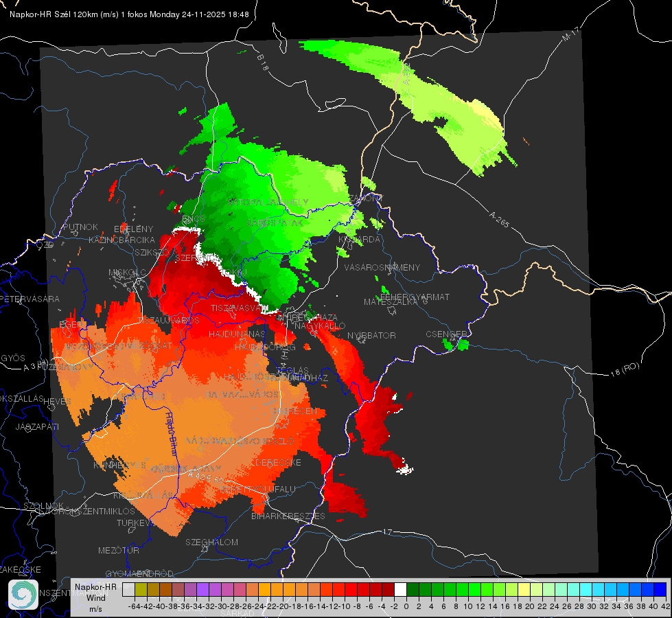Click the 'SÁROSPATAK' city label

[275, 222]
